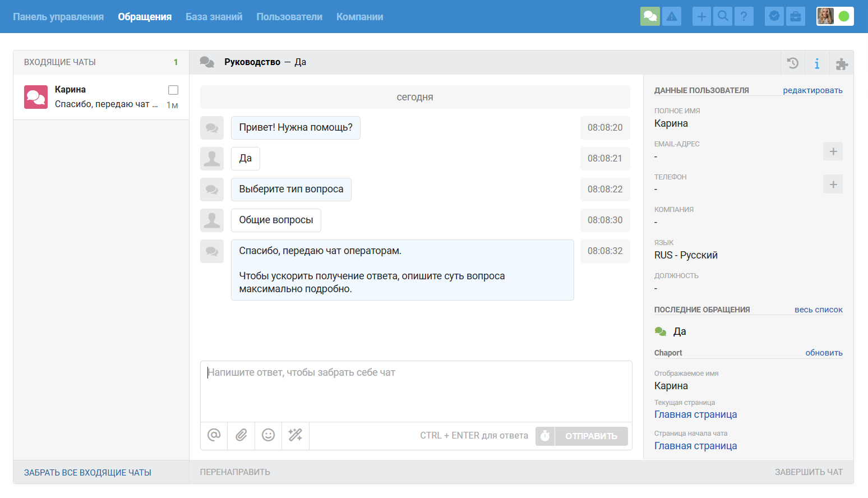Click обновить in Chaport section
The width and height of the screenshot is (868, 498).
click(824, 353)
